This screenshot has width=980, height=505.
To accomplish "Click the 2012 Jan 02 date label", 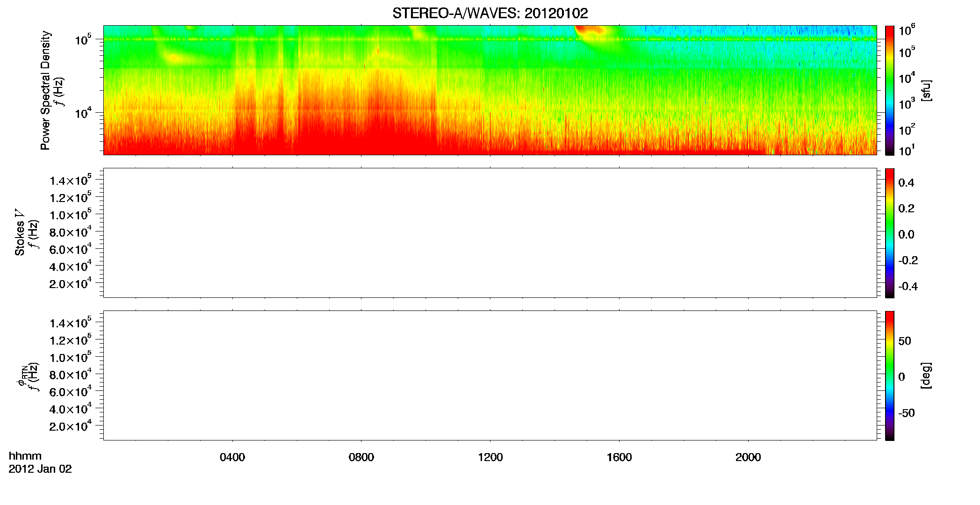I will [40, 469].
